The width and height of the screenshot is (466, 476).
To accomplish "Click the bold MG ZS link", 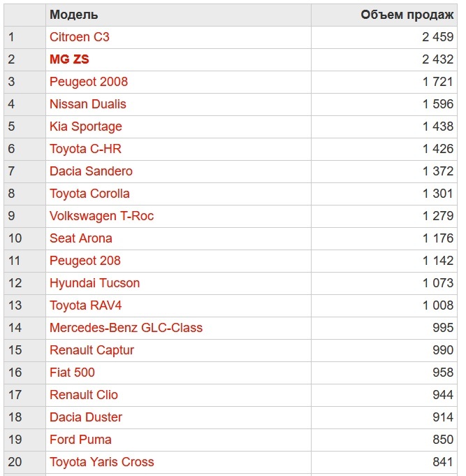I will point(69,59).
